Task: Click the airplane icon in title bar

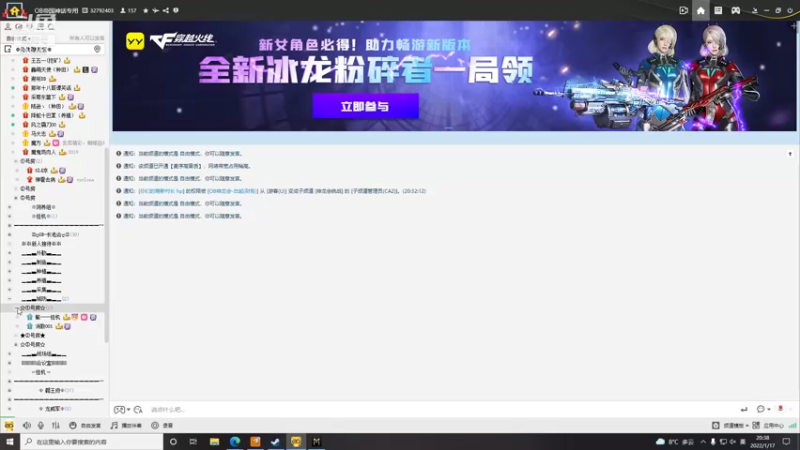Action: (155, 10)
